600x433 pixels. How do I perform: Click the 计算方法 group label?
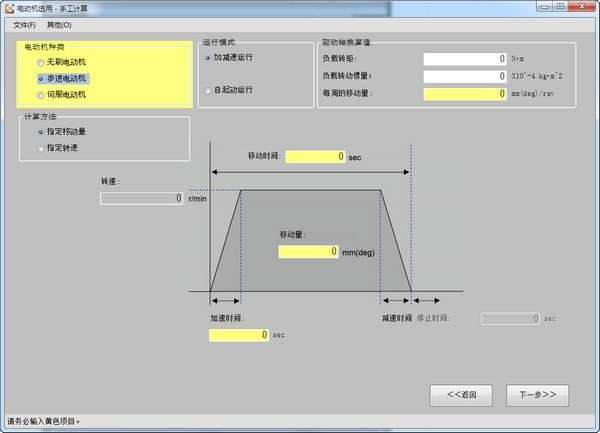click(40, 117)
